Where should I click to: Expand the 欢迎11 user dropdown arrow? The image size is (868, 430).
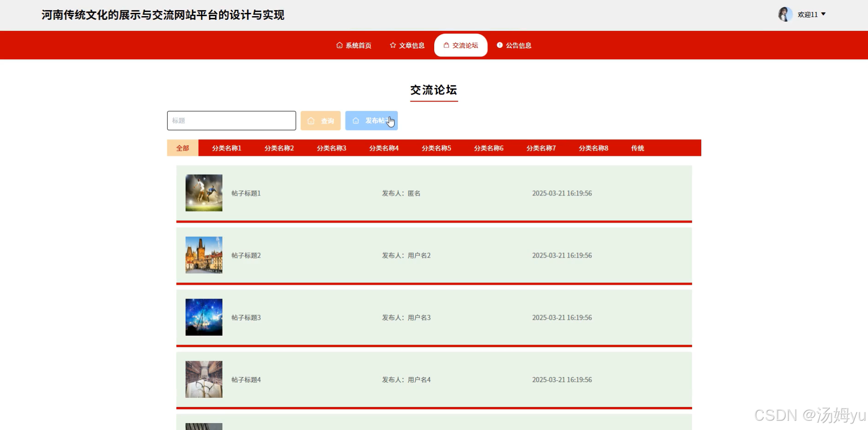(823, 14)
